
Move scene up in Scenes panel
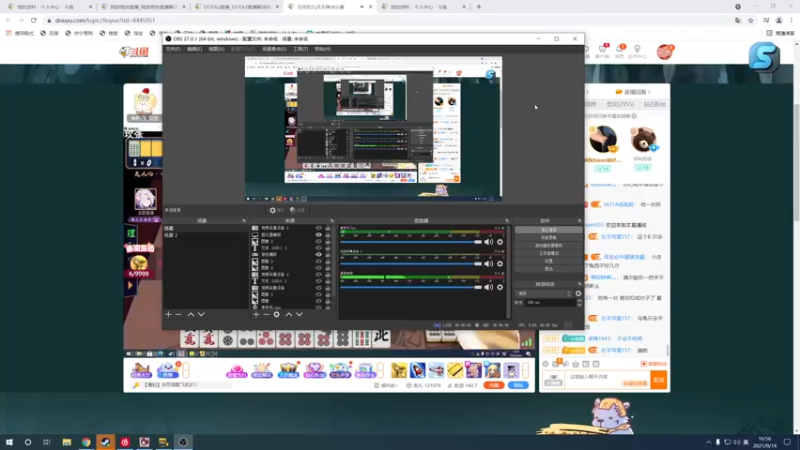tap(191, 314)
